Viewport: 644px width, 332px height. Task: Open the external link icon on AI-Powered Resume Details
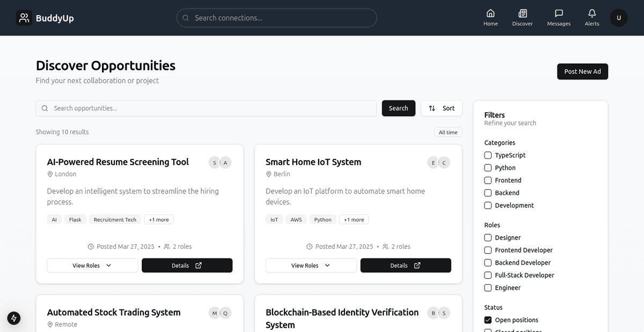tap(199, 265)
